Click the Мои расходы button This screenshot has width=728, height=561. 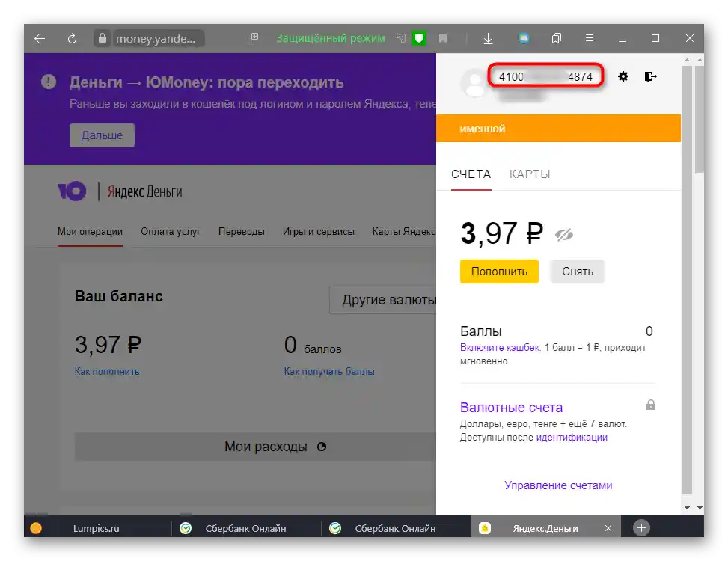tap(255, 447)
